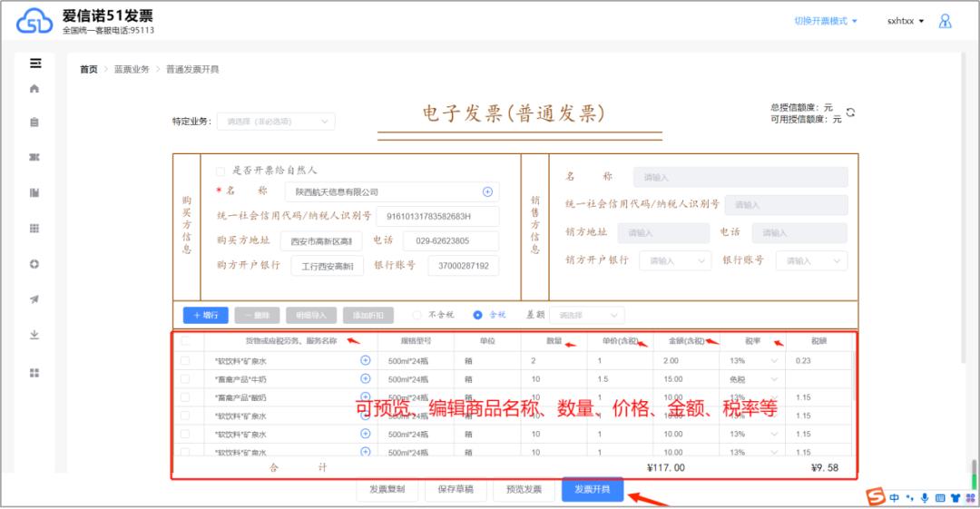980x509 pixels.
Task: Open the user avatar icon at top right
Action: point(945,21)
